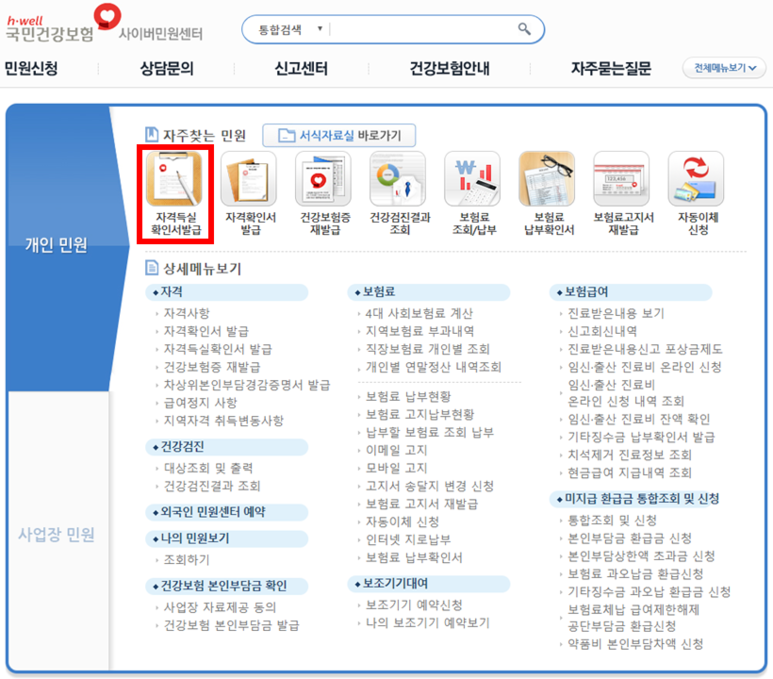773x679 pixels.
Task: Click 서식자료실 바로가기 button
Action: [339, 135]
